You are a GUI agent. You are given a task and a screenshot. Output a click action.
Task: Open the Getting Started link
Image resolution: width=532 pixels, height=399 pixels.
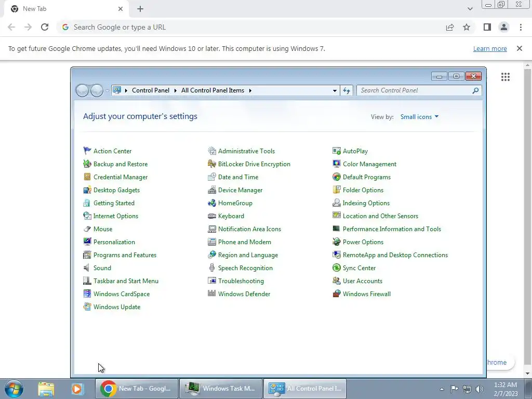(x=114, y=203)
